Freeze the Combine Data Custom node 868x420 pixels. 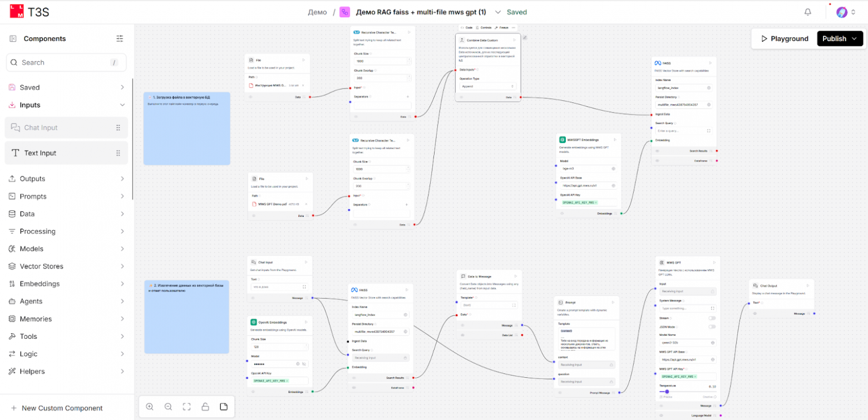click(501, 27)
